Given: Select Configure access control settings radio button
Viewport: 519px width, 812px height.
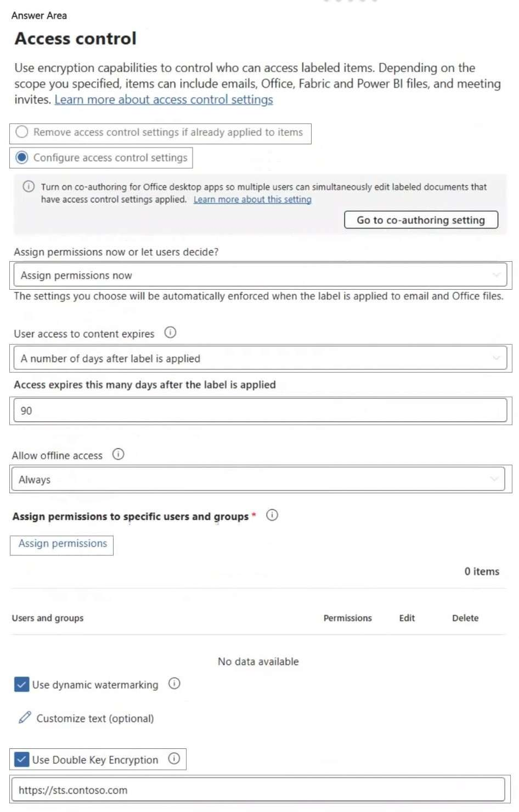Looking at the screenshot, I should [22, 158].
